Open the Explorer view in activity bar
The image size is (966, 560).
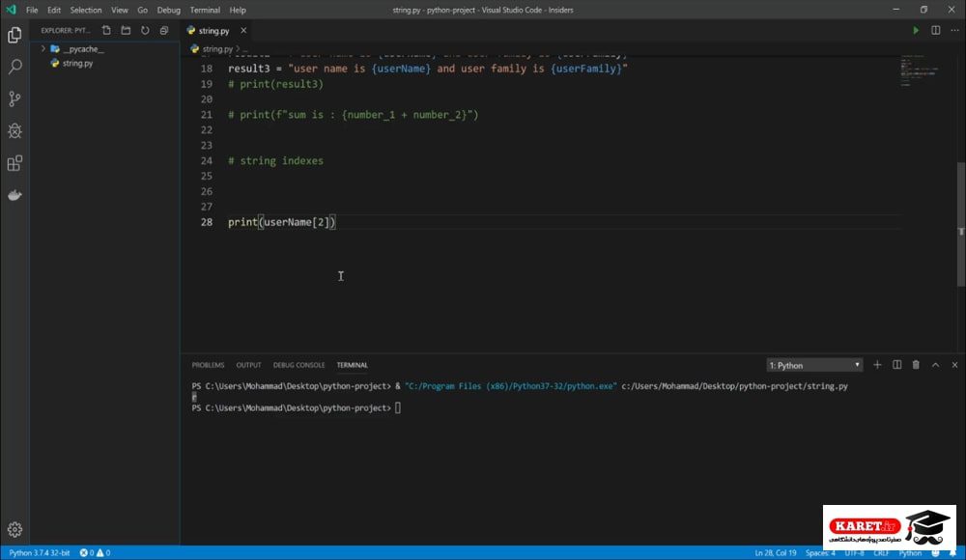click(14, 35)
